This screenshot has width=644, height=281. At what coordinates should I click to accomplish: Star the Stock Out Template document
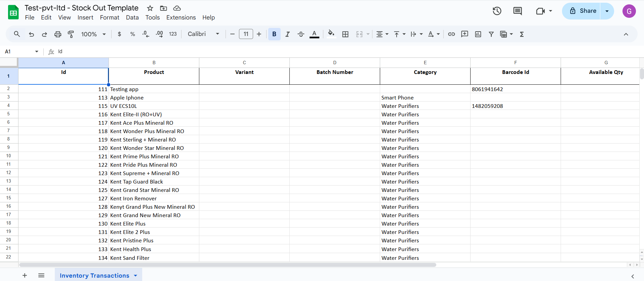[x=150, y=8]
